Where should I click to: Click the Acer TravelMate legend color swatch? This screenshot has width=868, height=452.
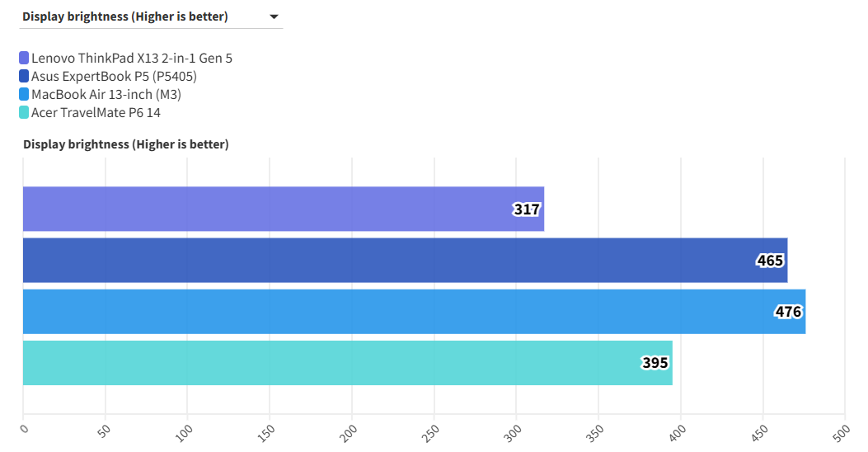[x=24, y=112]
